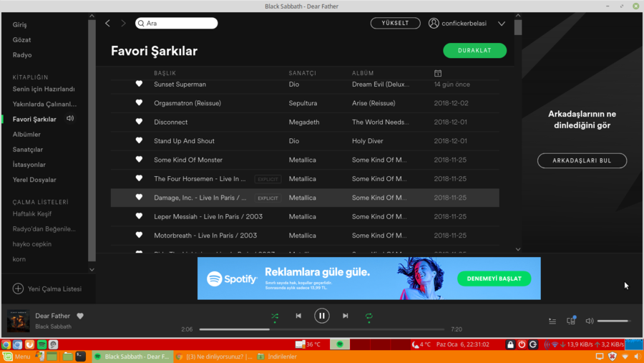
Task: Adjust the player volume slider
Action: click(x=614, y=321)
